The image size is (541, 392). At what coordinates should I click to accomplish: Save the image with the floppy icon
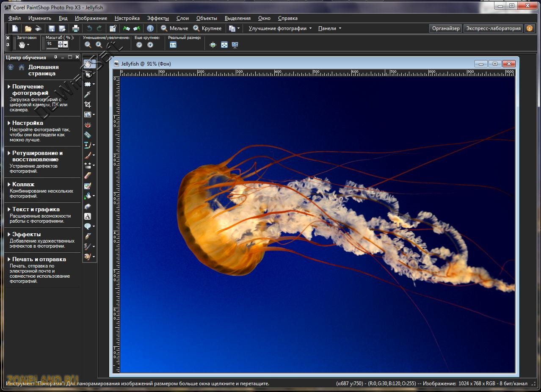click(x=52, y=28)
